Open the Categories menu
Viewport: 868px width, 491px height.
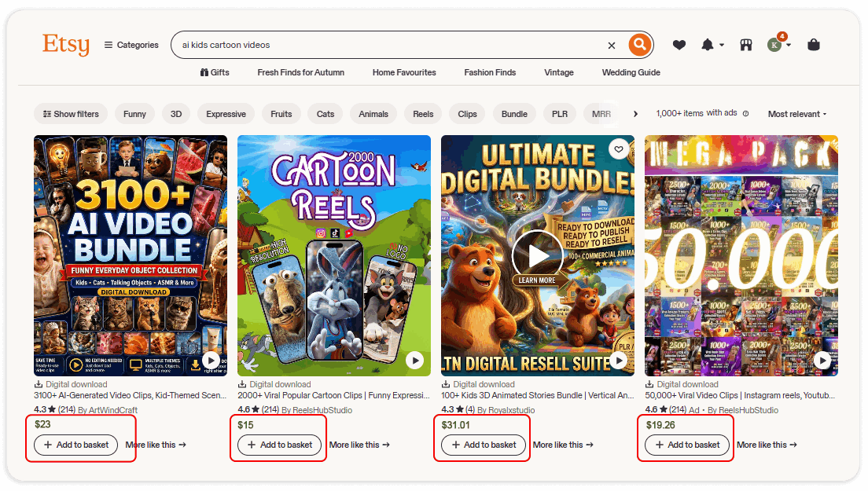click(x=131, y=45)
